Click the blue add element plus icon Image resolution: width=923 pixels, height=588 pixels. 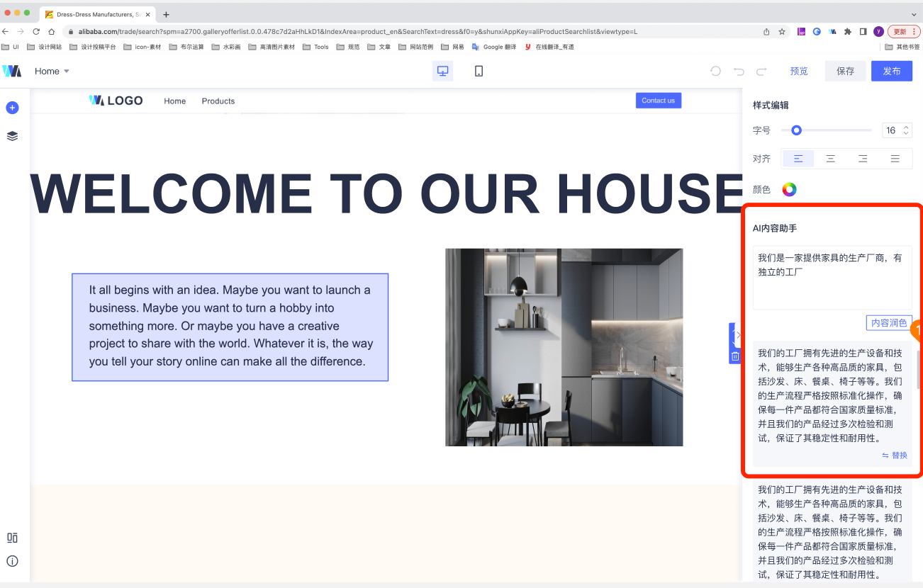coord(12,108)
